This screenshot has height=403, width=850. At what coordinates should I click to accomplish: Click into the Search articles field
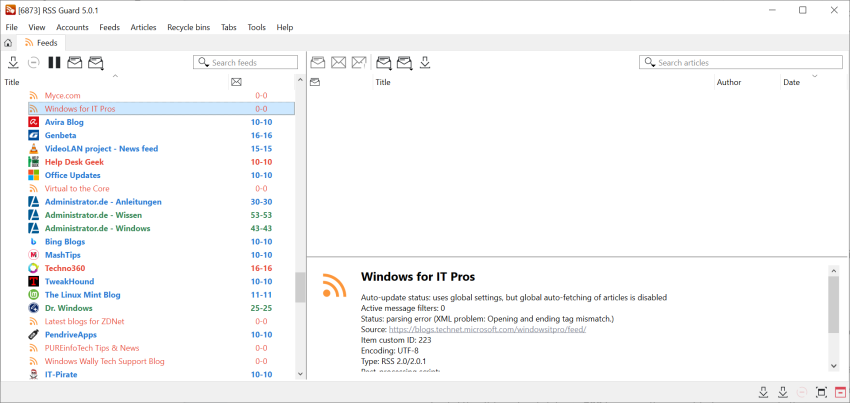(740, 63)
